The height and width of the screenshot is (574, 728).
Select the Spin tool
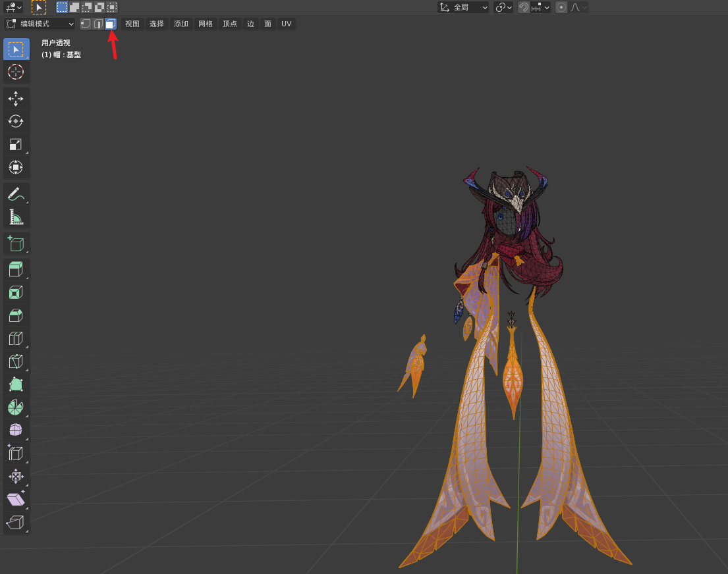pyautogui.click(x=16, y=407)
